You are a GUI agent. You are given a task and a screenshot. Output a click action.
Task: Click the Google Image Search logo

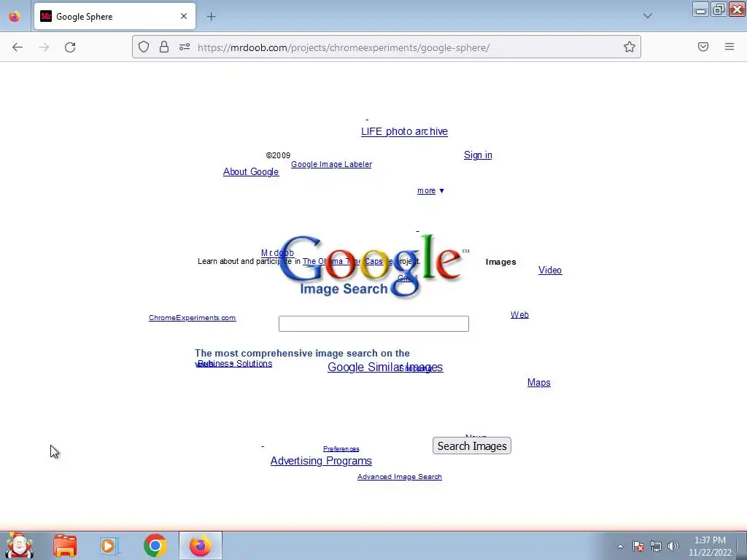coord(373,265)
